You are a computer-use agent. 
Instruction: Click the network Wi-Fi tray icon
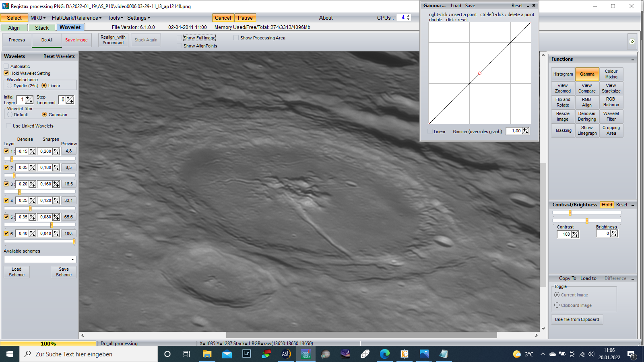point(582,354)
